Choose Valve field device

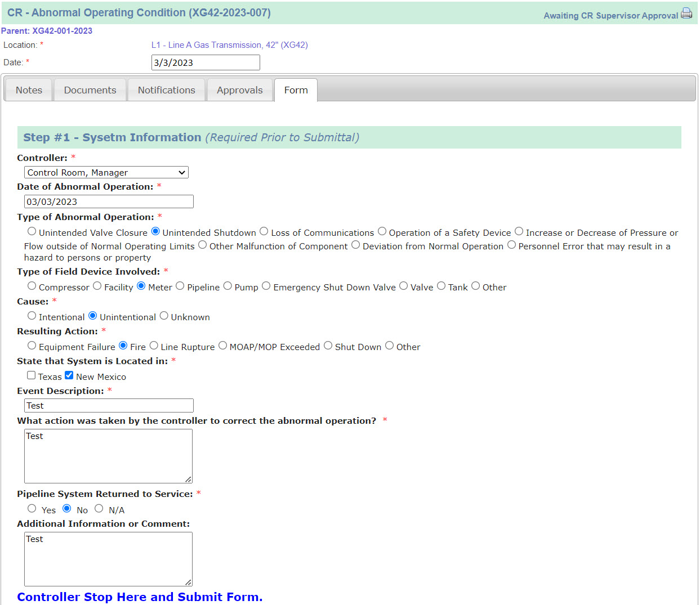coord(403,286)
